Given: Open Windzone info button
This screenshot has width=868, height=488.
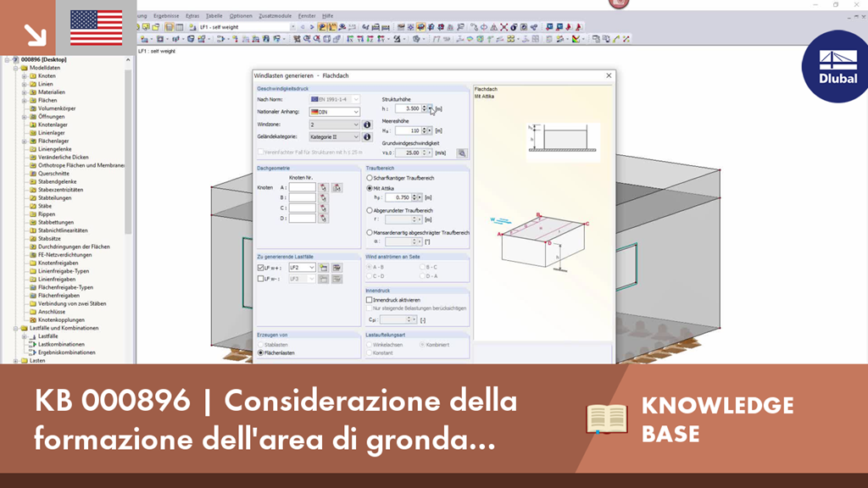Looking at the screenshot, I should (366, 125).
